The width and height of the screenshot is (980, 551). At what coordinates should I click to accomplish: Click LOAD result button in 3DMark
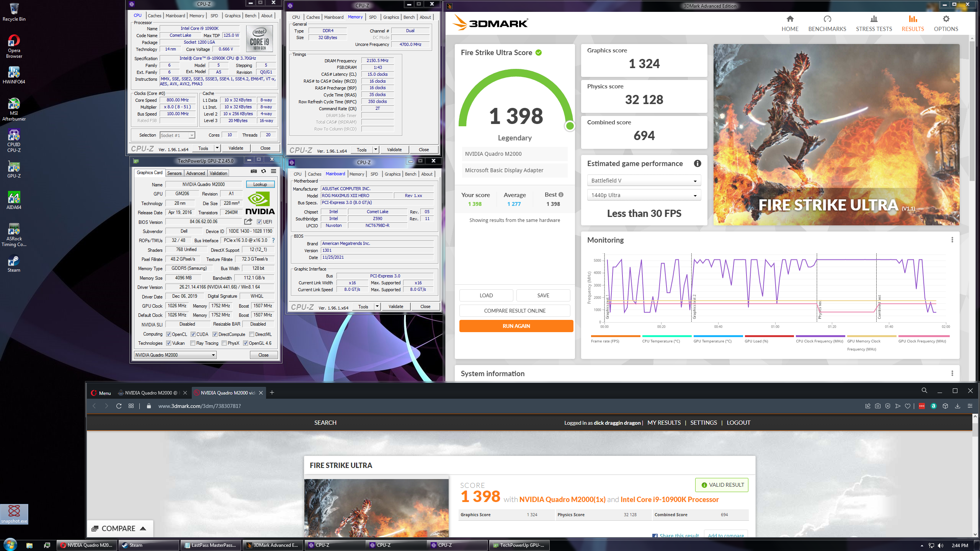click(x=486, y=295)
